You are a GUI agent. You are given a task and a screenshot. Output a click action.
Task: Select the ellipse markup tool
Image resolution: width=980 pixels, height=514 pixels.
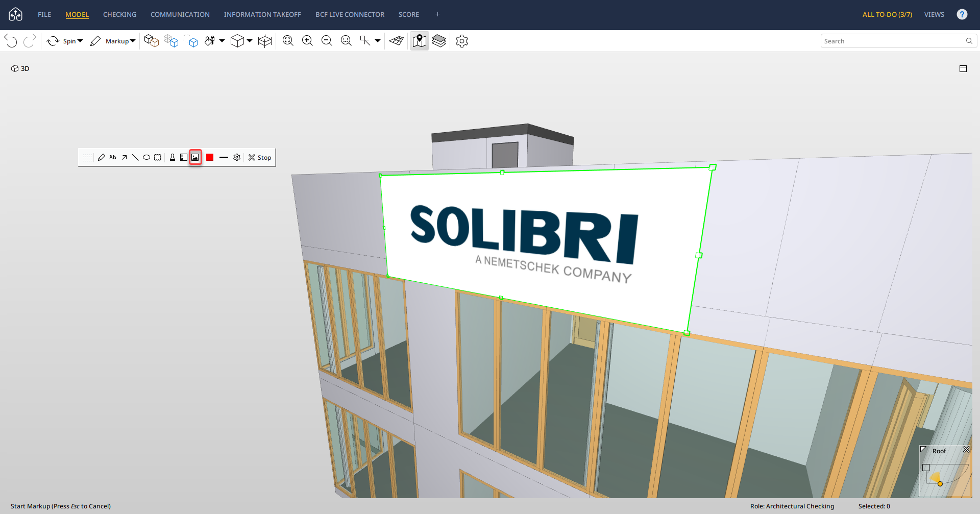(x=146, y=157)
